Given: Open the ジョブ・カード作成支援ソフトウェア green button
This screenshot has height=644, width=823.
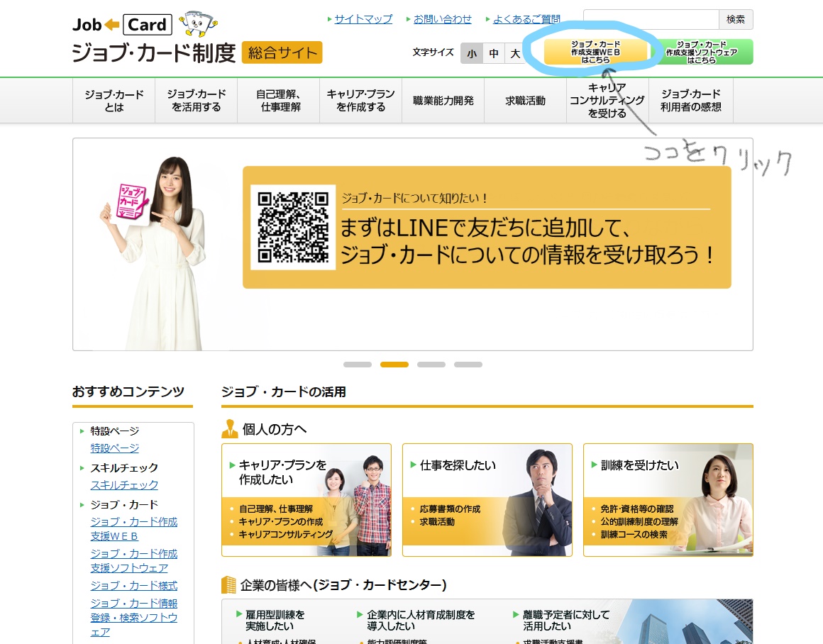Looking at the screenshot, I should point(702,52).
